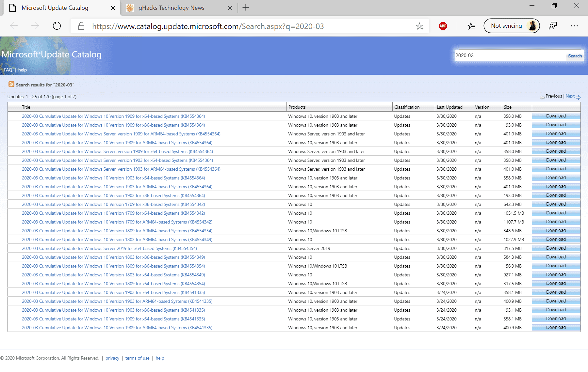This screenshot has width=588, height=372.
Task: Sort results by Products column
Action: coord(297,107)
